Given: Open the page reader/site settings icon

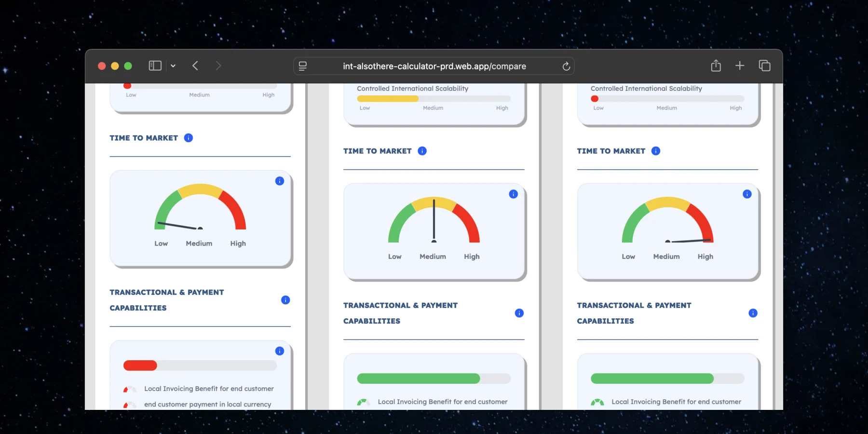Looking at the screenshot, I should (303, 66).
